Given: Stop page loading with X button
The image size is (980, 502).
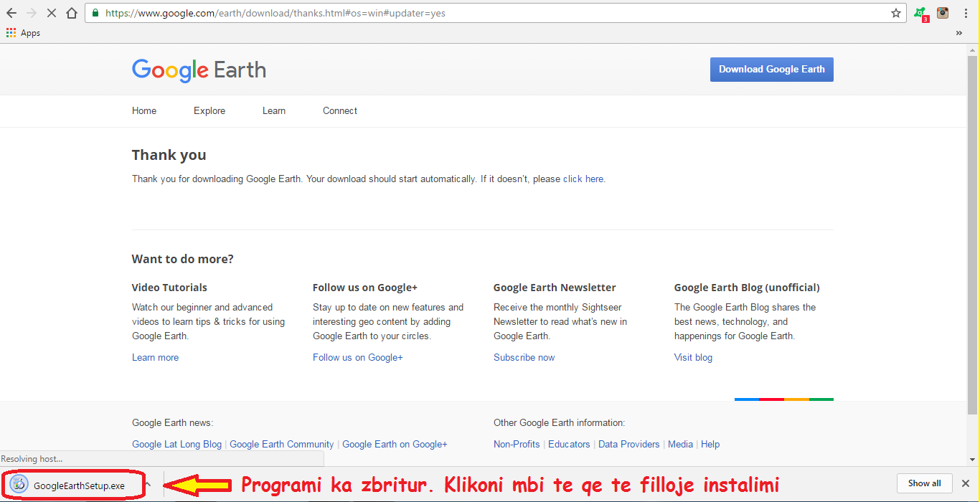Looking at the screenshot, I should pyautogui.click(x=51, y=13).
